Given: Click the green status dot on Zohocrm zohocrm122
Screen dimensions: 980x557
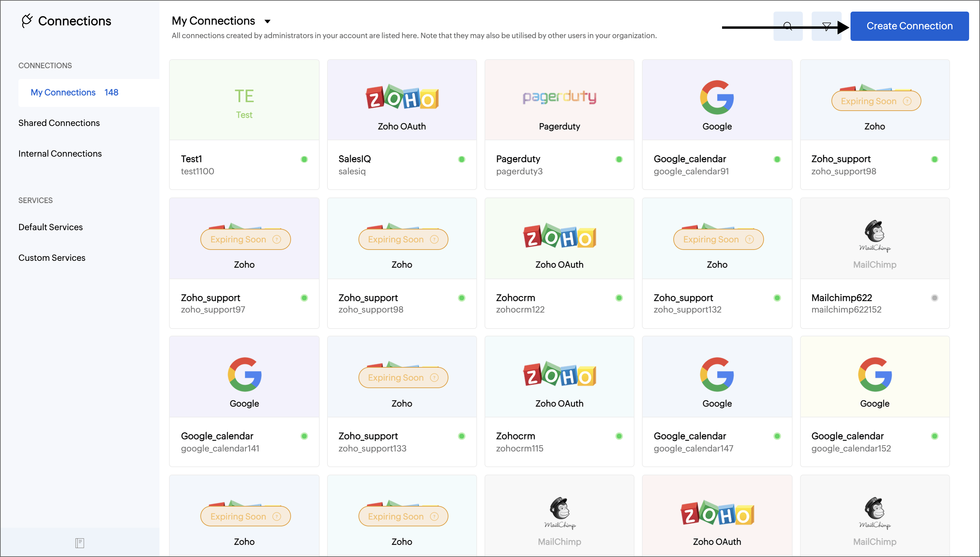Looking at the screenshot, I should pos(619,298).
